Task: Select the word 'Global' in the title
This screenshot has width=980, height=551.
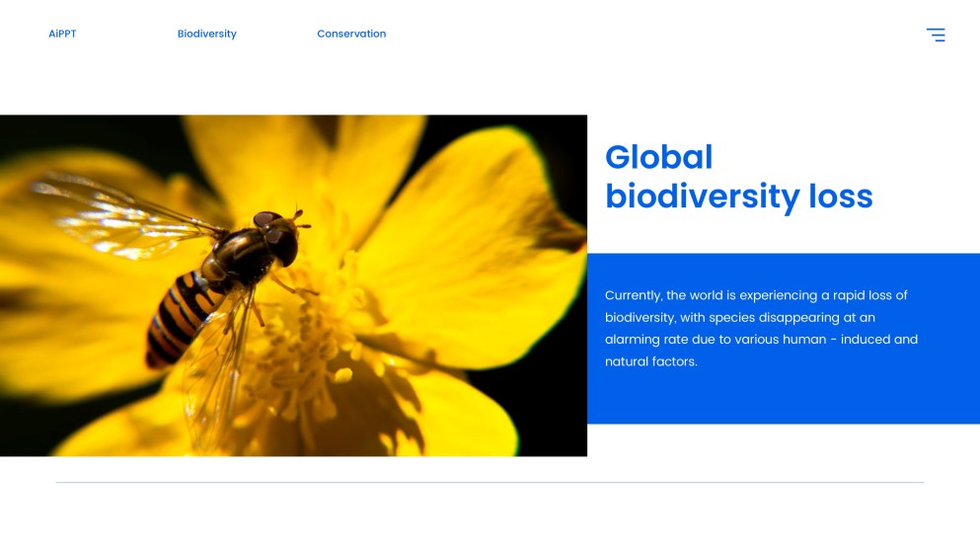Action: [658, 157]
